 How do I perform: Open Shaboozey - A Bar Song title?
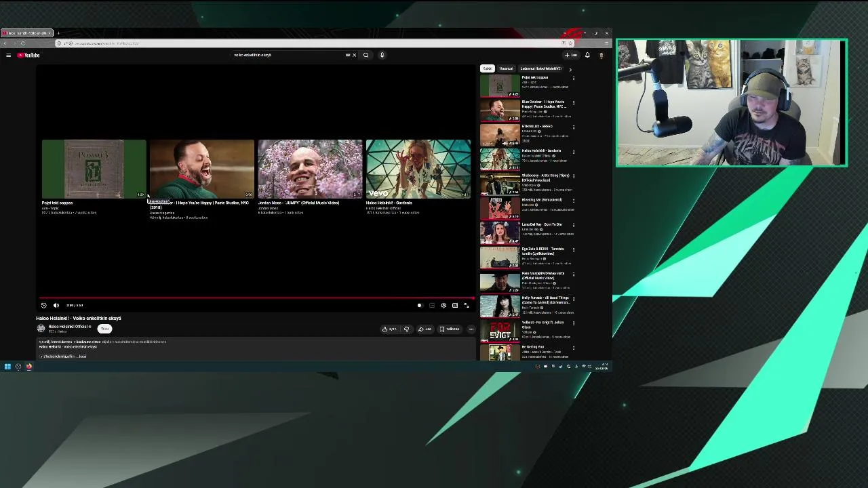pos(545,178)
